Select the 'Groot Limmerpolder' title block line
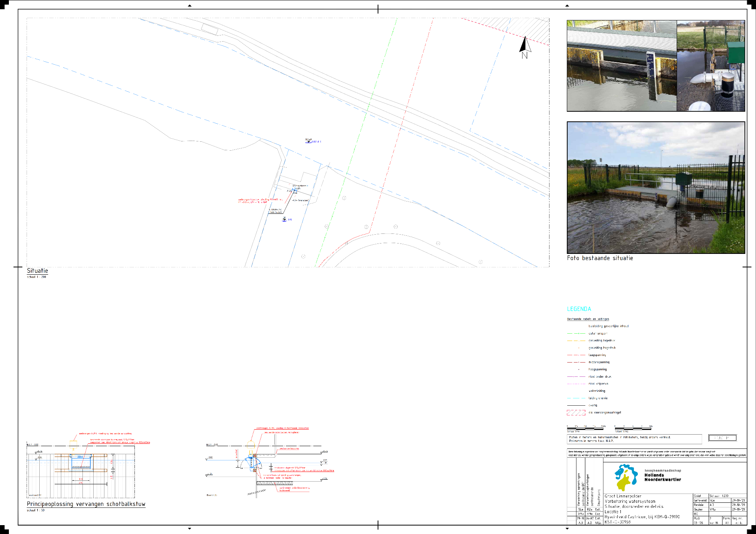756x534 pixels. pyautogui.click(x=623, y=496)
